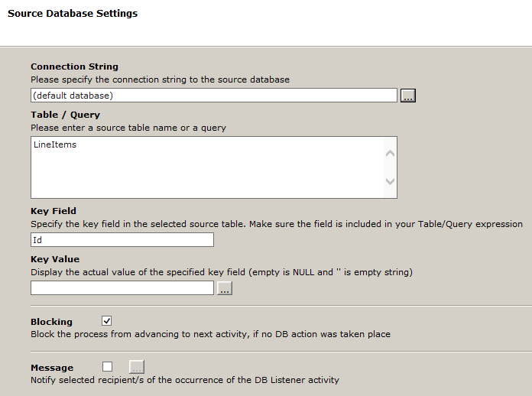
Task: Click the Table / Query label
Action: click(x=65, y=115)
